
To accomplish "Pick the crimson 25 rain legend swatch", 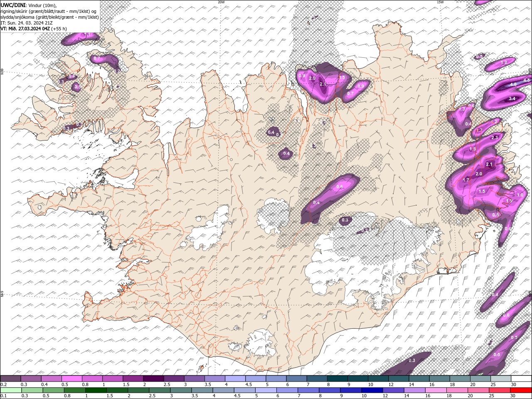I will pyautogui.click(x=500, y=390).
